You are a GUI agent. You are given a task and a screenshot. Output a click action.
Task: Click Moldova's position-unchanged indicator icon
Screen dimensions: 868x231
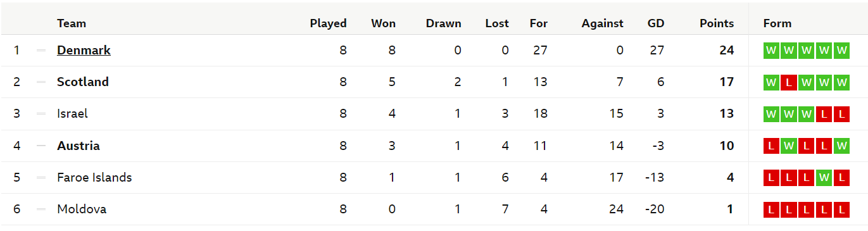click(41, 209)
